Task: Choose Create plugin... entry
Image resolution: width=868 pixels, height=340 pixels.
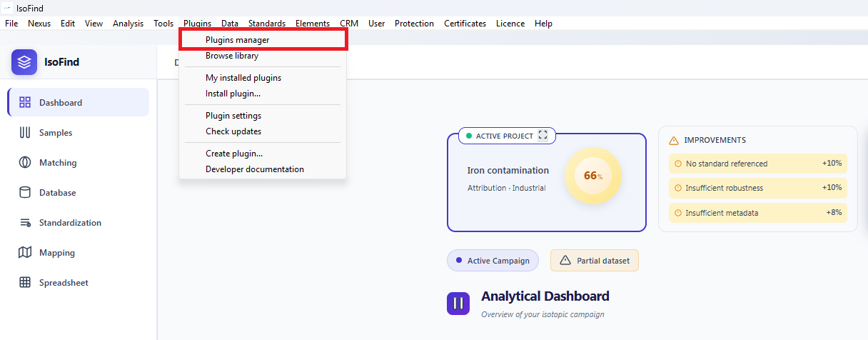Action: point(263,154)
